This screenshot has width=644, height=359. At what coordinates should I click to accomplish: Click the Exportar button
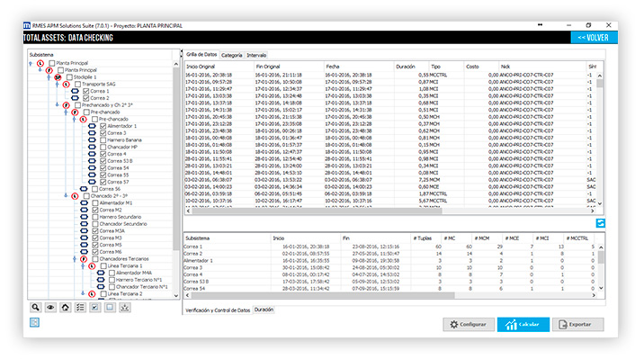[577, 325]
